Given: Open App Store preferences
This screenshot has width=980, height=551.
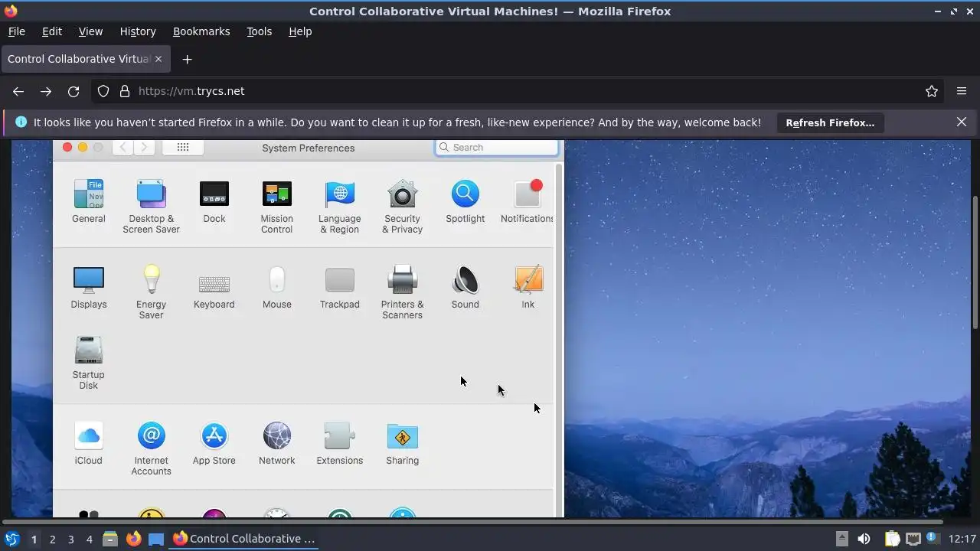Looking at the screenshot, I should pos(214,443).
